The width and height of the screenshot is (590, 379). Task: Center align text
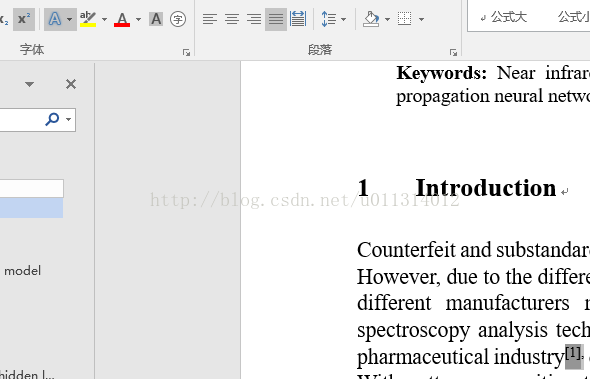tap(232, 19)
